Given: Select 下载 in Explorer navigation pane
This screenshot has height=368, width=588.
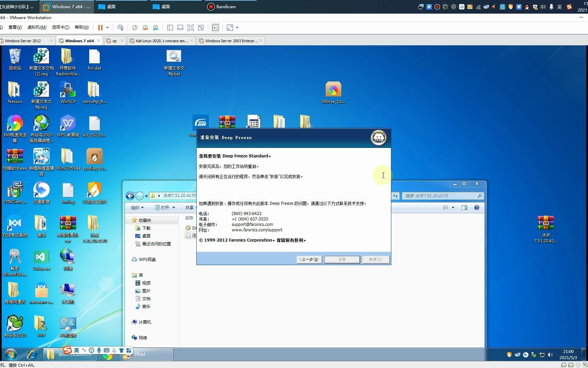Looking at the screenshot, I should [x=143, y=228].
